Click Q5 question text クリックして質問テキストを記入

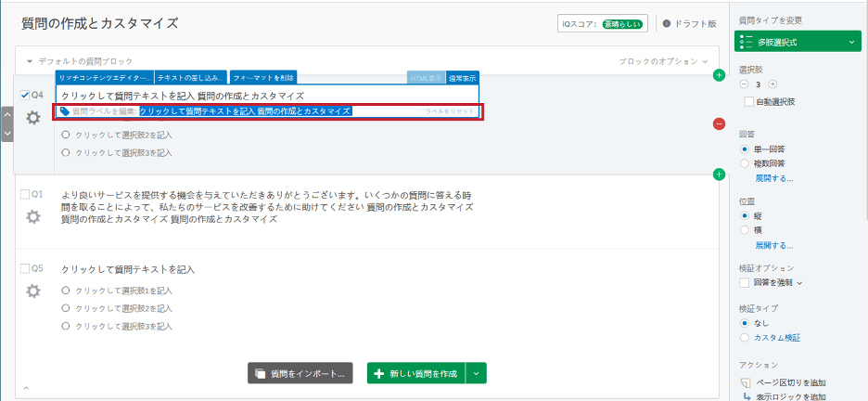tap(128, 270)
